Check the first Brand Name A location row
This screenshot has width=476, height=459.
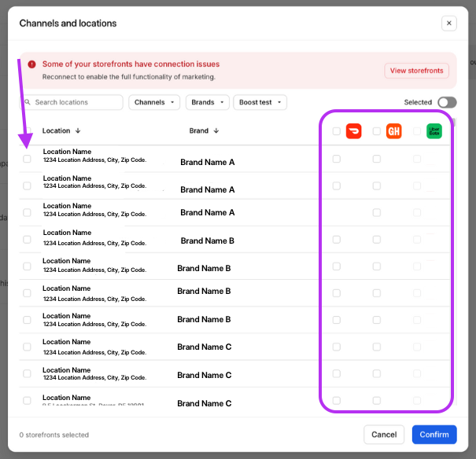pyautogui.click(x=27, y=159)
